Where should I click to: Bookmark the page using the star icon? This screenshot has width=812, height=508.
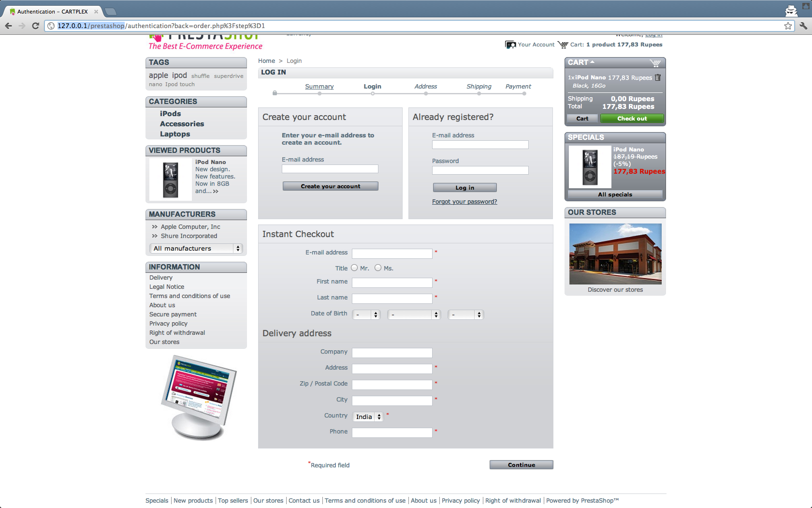(x=788, y=26)
